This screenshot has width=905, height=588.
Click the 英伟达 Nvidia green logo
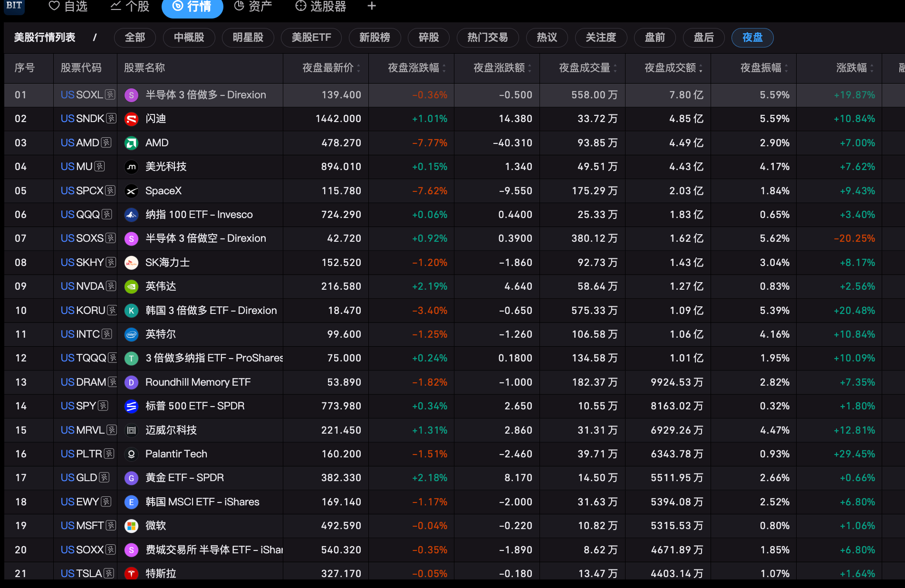(x=131, y=286)
